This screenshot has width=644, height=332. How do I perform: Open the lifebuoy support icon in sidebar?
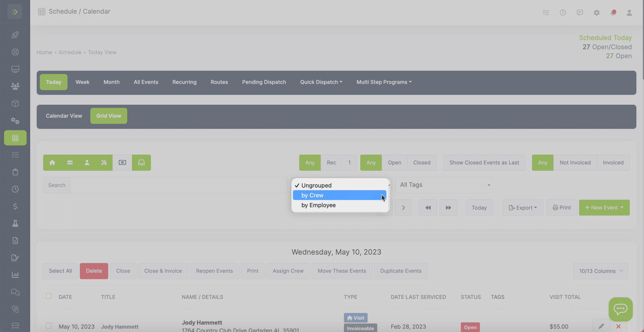(x=15, y=52)
